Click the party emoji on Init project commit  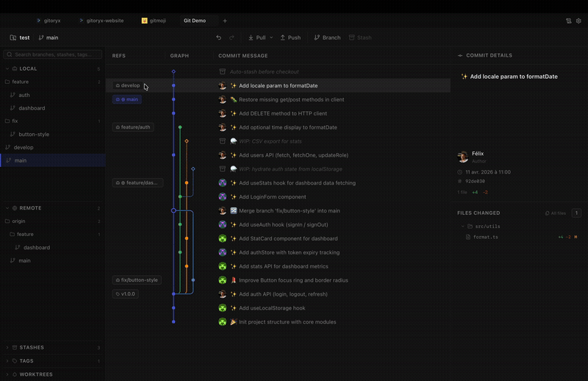233,321
